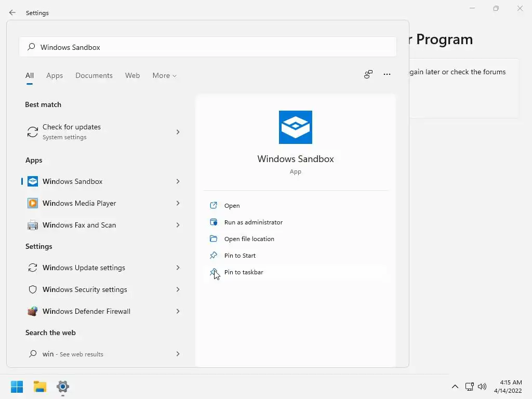Open the three-dots options menu
The width and height of the screenshot is (532, 399).
tap(387, 74)
